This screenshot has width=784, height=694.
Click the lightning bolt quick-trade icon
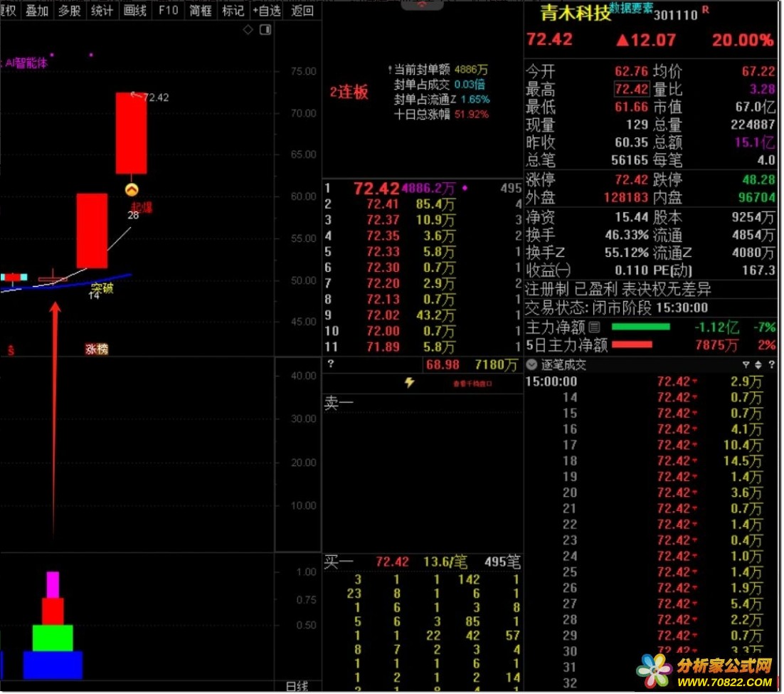pyautogui.click(x=410, y=383)
